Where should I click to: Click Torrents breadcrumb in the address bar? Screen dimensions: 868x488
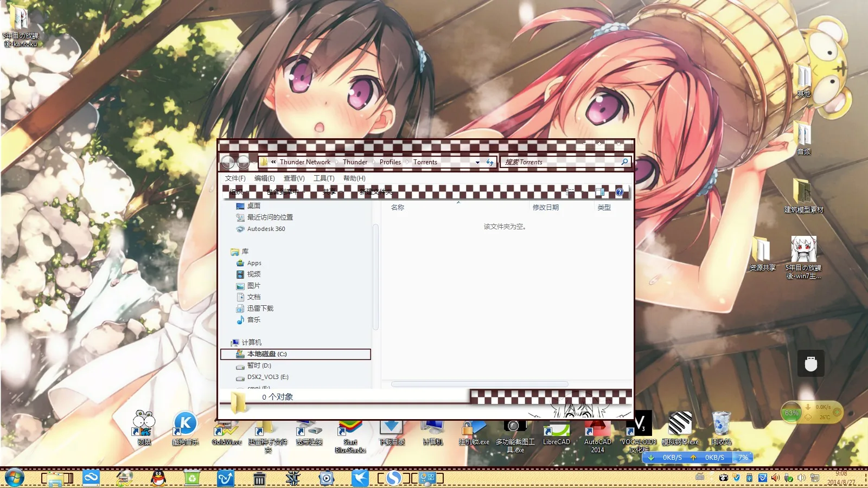click(425, 162)
